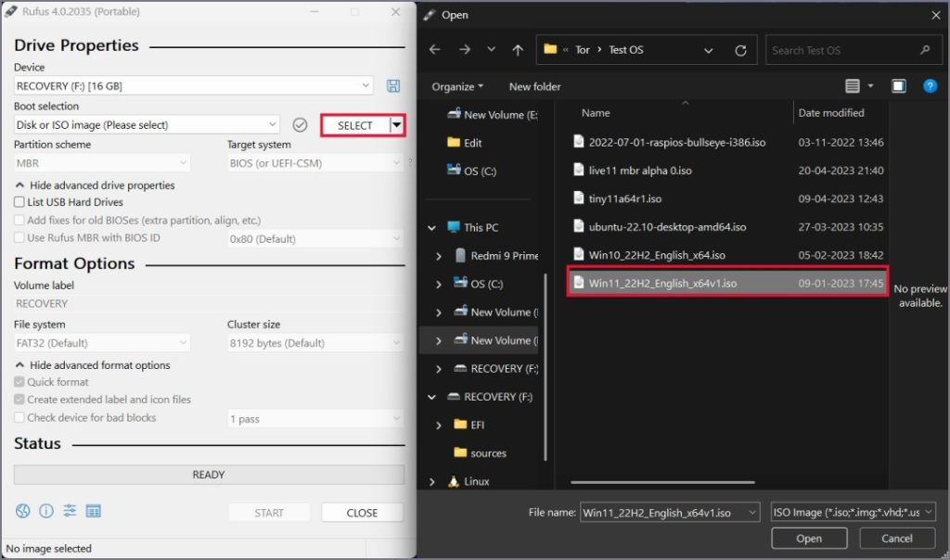Go back in Open dialog

coord(434,50)
